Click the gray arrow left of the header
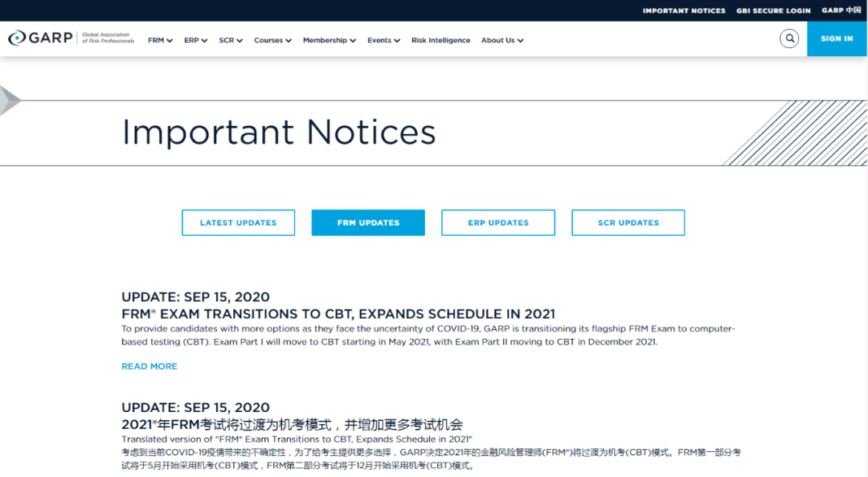Screen dimensions: 868x477 10,100
